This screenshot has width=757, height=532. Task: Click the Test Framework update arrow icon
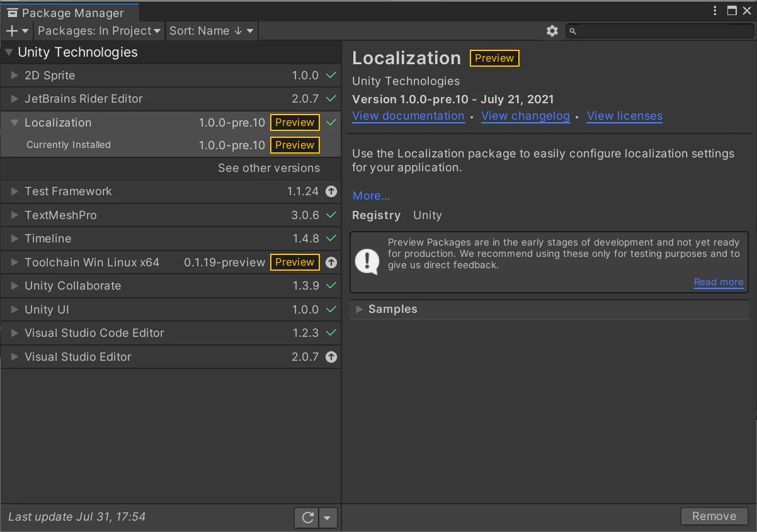pos(331,191)
